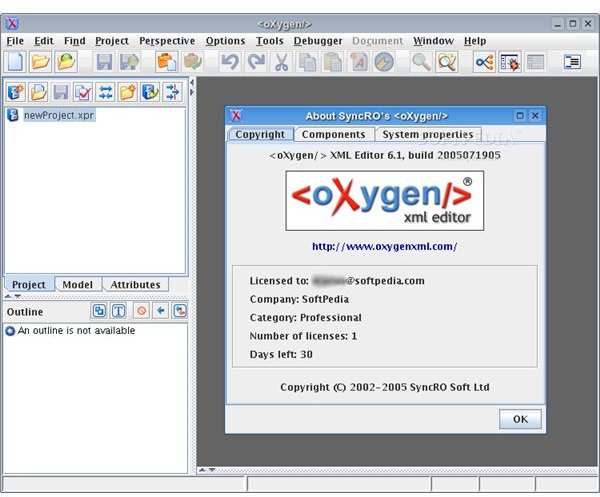Toggle the show text 'T' button in Outline
This screenshot has width=600, height=497.
118,311
